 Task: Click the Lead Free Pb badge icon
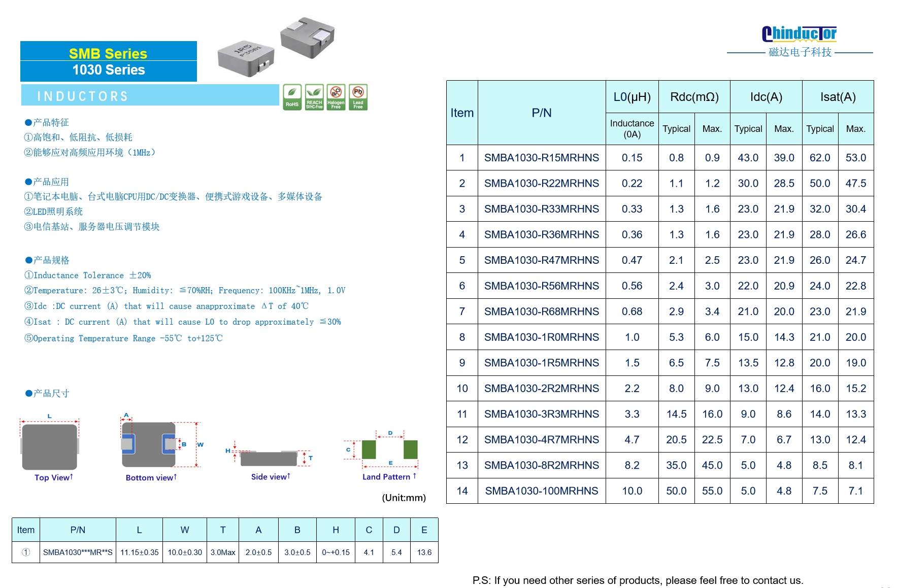[x=358, y=97]
